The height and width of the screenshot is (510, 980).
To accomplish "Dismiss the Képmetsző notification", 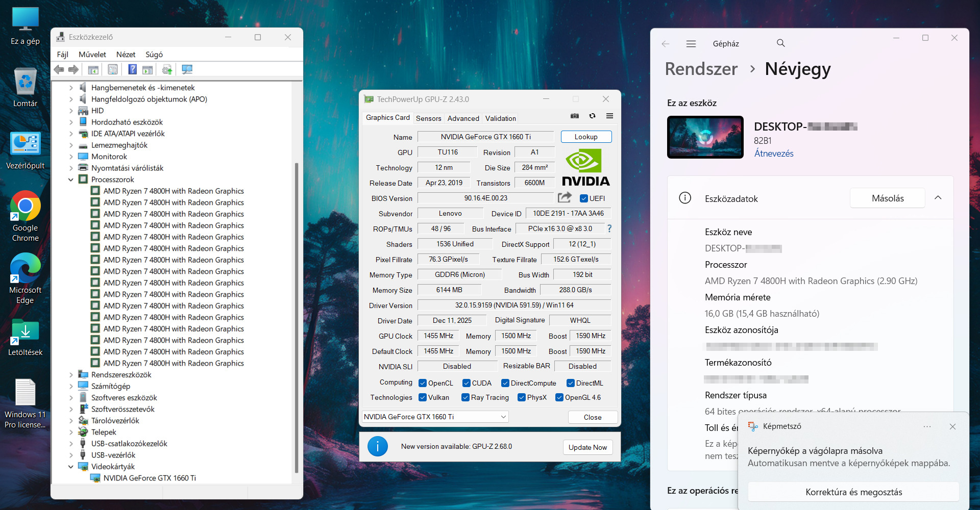I will 952,426.
